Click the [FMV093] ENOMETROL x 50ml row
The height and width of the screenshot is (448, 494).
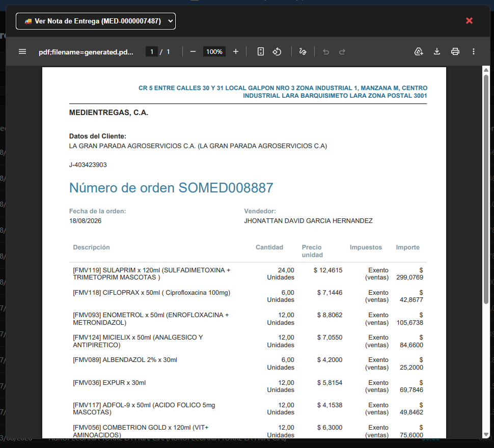point(248,319)
